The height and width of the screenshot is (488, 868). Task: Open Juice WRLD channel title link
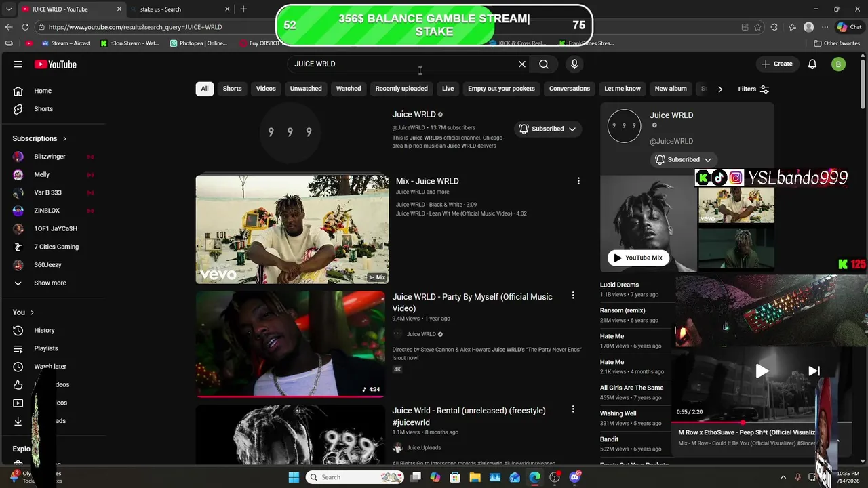(414, 115)
